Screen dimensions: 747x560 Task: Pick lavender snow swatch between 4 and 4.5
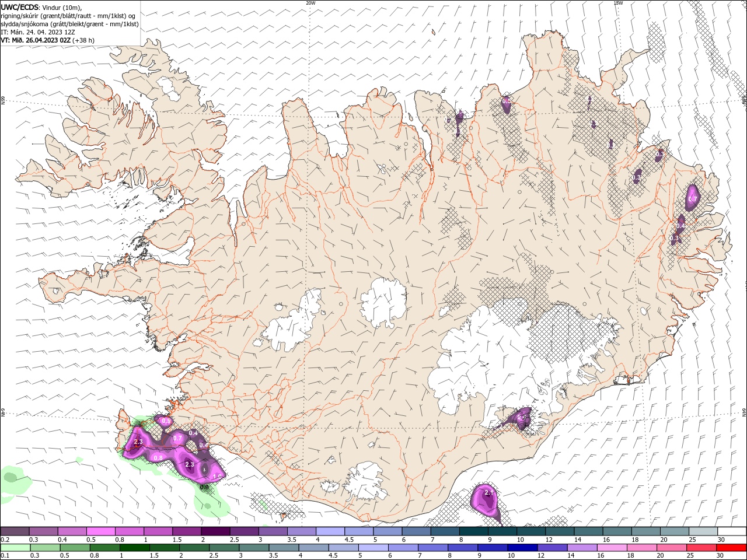click(330, 531)
